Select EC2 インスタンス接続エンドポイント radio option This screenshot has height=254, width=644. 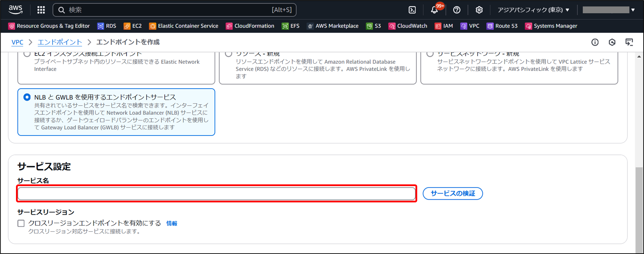[x=27, y=54]
